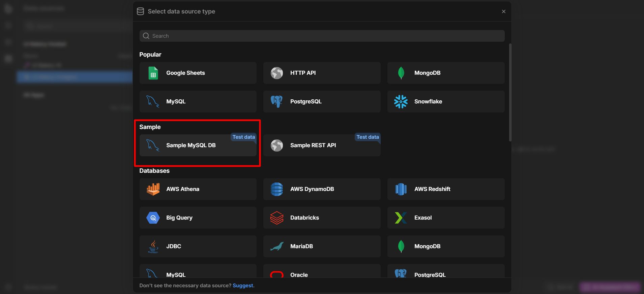Screen dimensions: 644x294
Task: Click the database icon in dialog header
Action: [140, 11]
